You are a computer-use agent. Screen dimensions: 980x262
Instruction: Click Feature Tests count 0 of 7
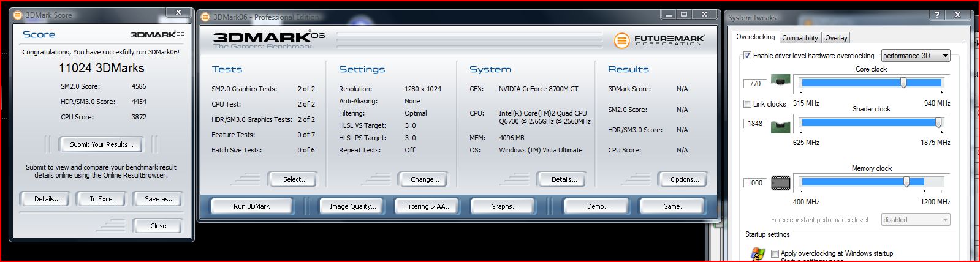click(306, 135)
